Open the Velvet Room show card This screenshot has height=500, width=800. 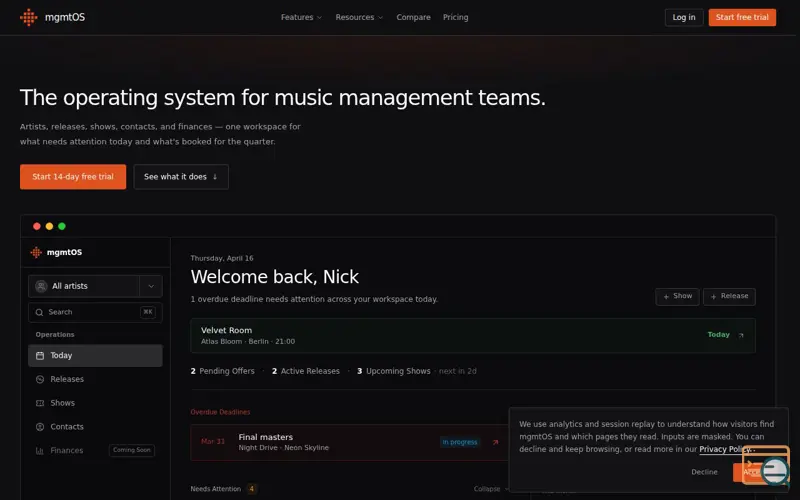pos(472,336)
